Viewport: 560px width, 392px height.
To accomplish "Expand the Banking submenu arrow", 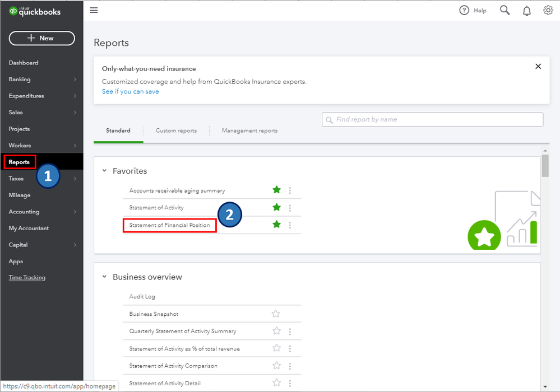I will coord(75,80).
